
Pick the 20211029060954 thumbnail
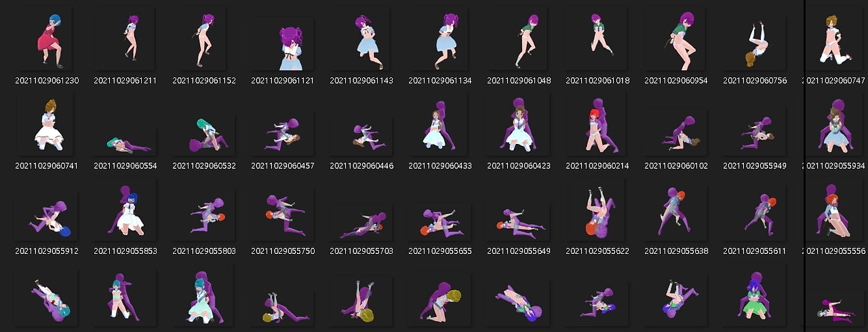pos(677,39)
